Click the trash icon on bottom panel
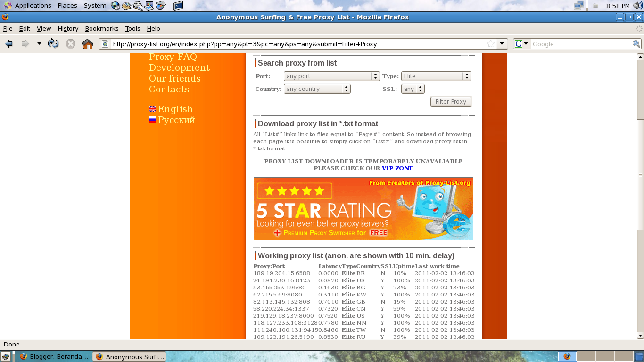This screenshot has height=362, width=644. click(x=638, y=356)
